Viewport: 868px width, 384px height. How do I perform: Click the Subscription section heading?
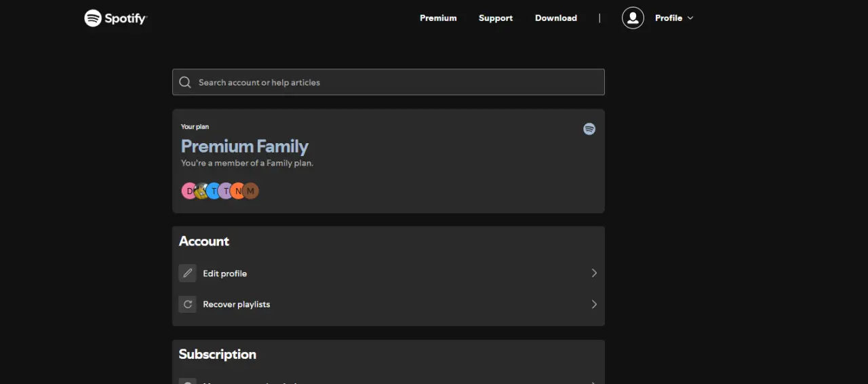[218, 354]
